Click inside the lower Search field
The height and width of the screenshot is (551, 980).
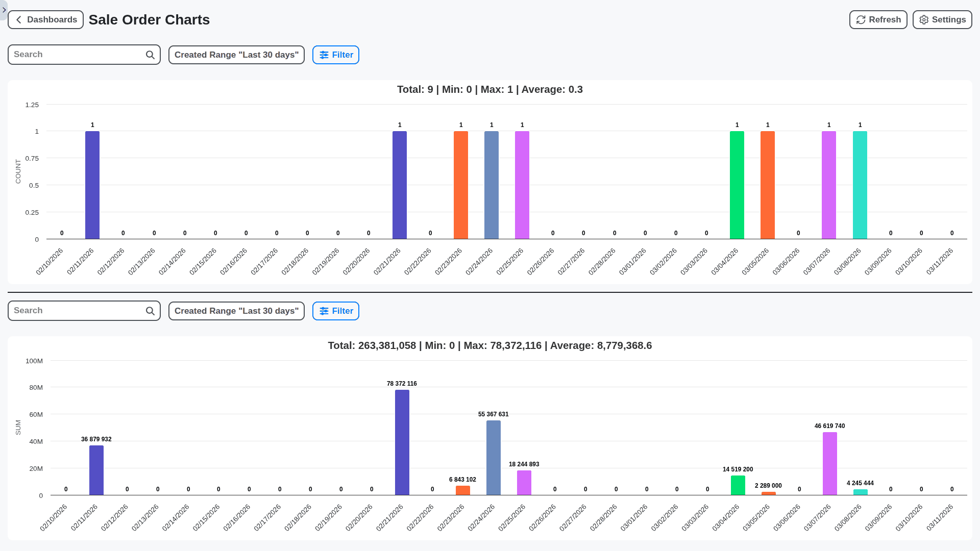77,310
